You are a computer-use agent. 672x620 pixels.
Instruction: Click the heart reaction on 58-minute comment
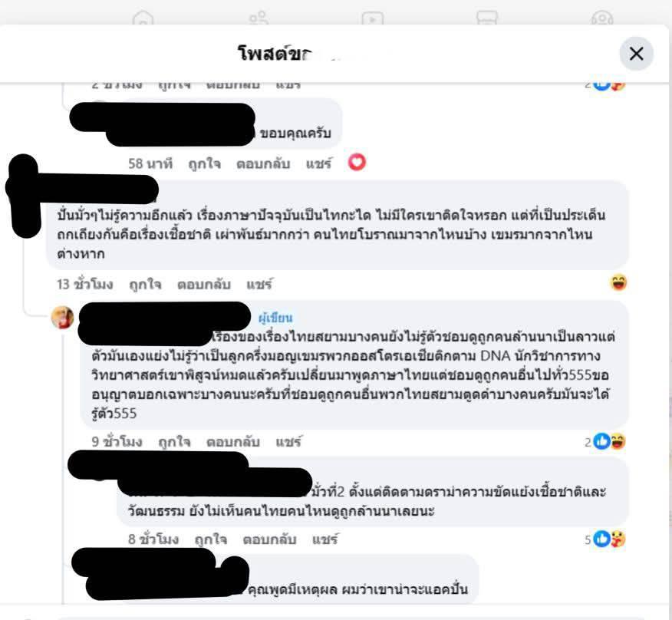[357, 163]
